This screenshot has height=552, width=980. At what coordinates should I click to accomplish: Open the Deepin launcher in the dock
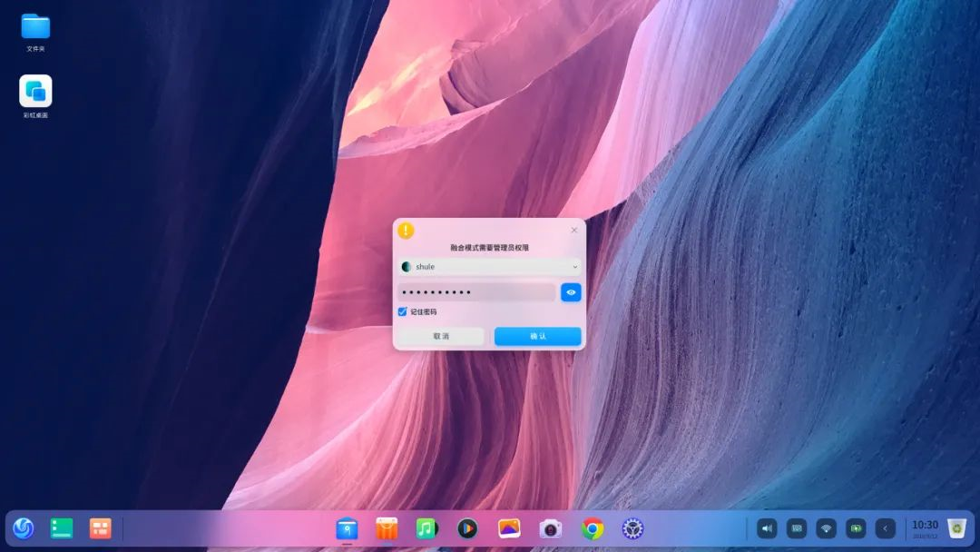(x=24, y=528)
